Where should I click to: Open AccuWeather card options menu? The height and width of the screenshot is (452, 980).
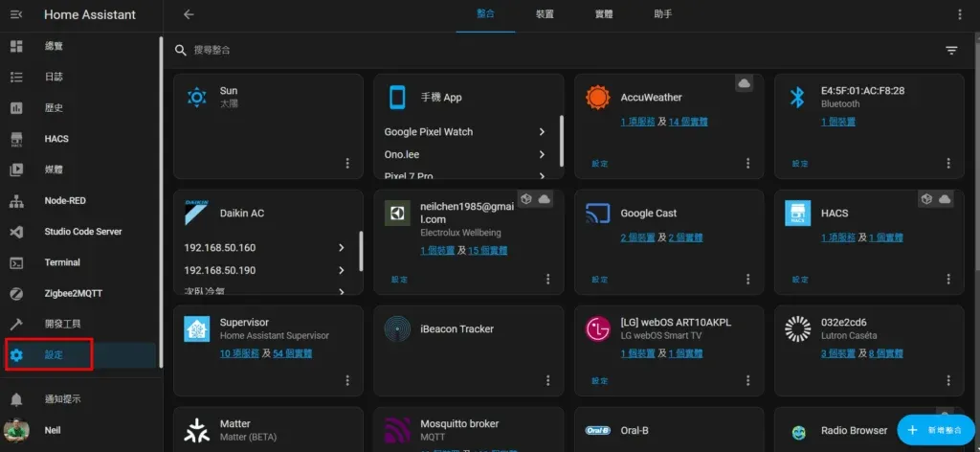747,163
